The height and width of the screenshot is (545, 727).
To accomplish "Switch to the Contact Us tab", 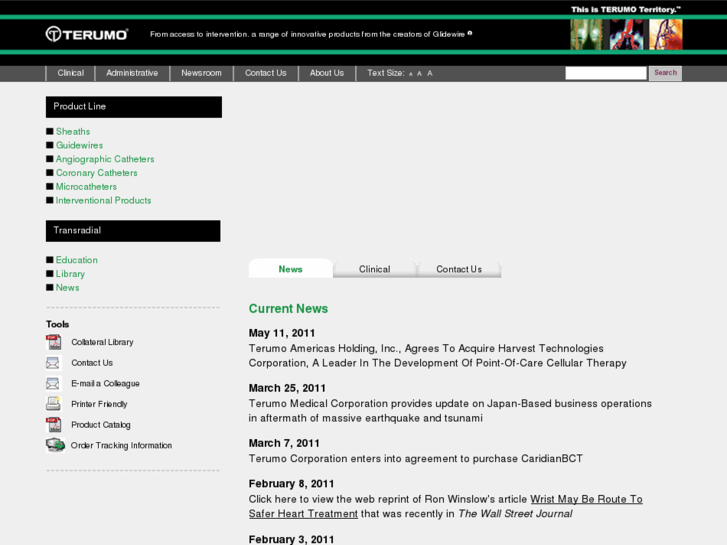I will click(459, 269).
